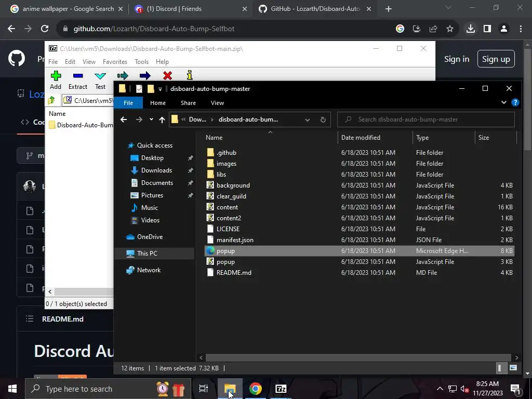This screenshot has height=399, width=532.
Task: Switch to large icons view in status bar
Action: click(513, 368)
